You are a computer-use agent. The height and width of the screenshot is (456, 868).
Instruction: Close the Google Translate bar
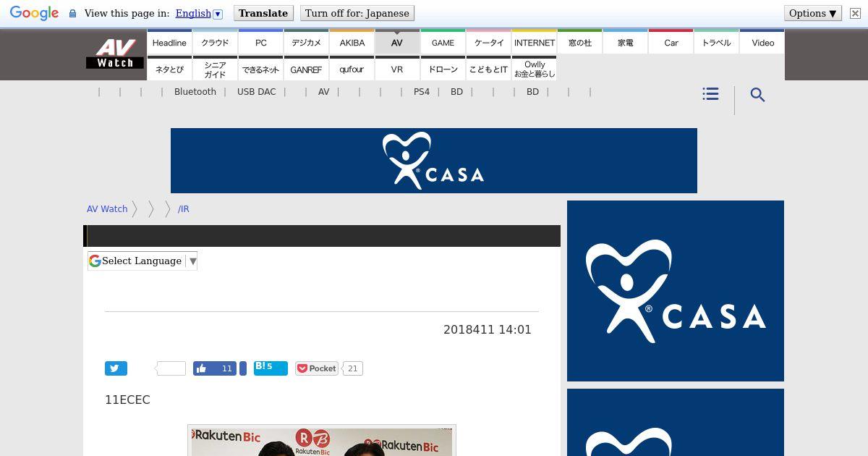[x=855, y=13]
